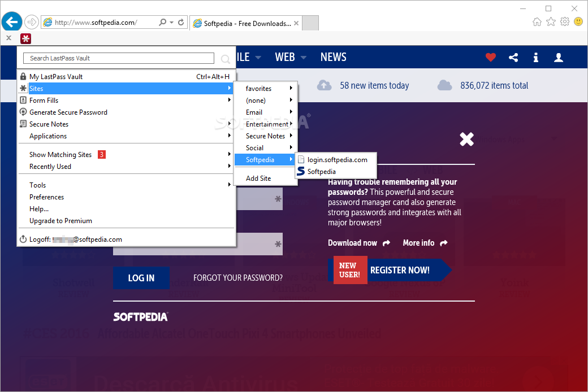Click the cloud icon near items total
The image size is (588, 392).
coord(445,85)
